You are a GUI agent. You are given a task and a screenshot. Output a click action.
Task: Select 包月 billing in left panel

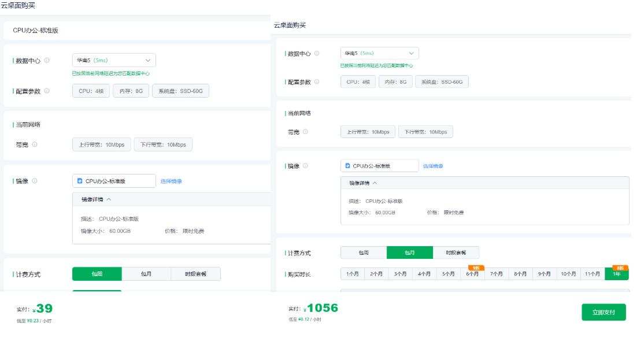pos(146,274)
